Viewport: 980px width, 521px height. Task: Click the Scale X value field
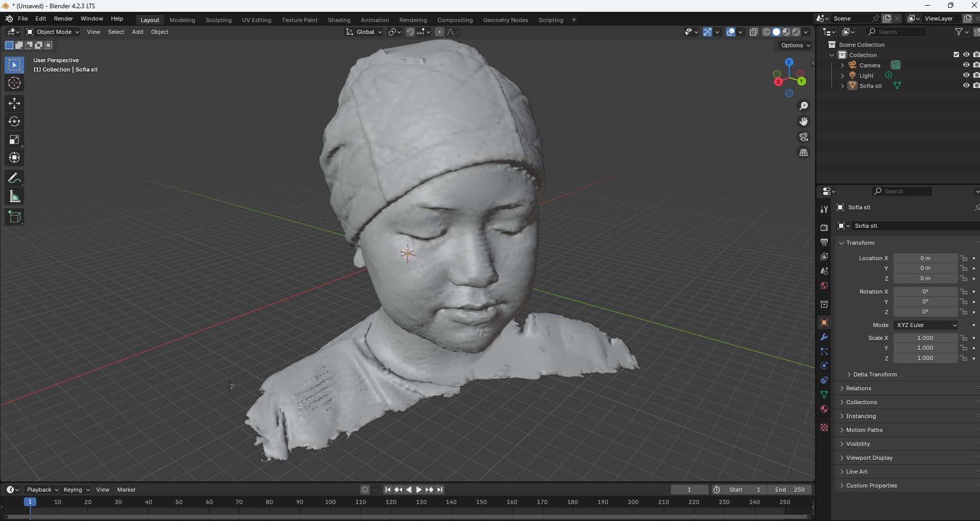point(925,338)
